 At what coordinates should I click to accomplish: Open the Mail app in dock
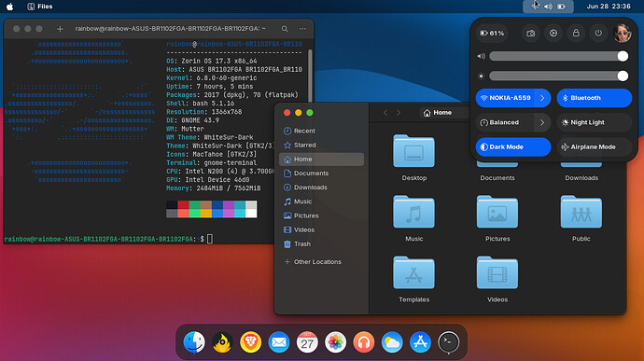coord(279,341)
